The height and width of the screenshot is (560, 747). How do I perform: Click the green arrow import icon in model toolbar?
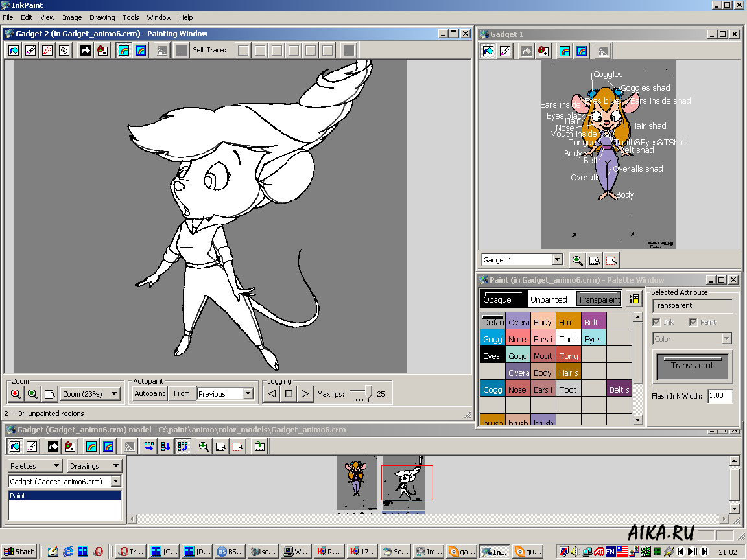coord(259,447)
